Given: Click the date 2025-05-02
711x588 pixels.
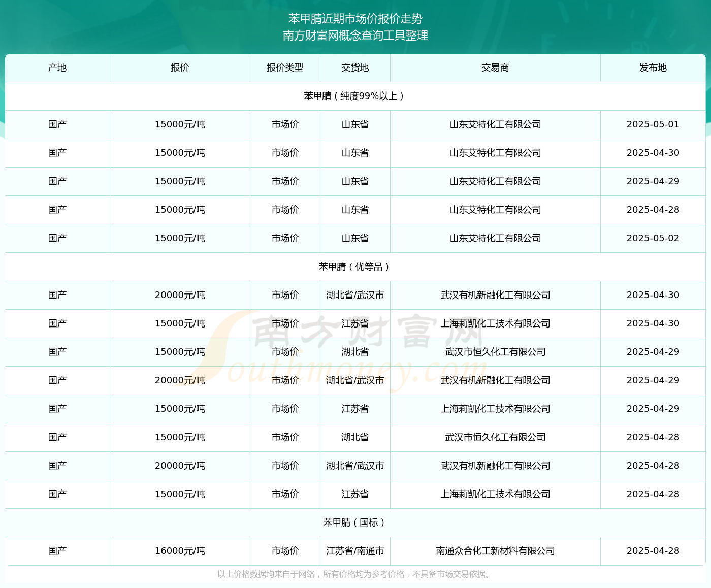Looking at the screenshot, I should click(x=653, y=238).
